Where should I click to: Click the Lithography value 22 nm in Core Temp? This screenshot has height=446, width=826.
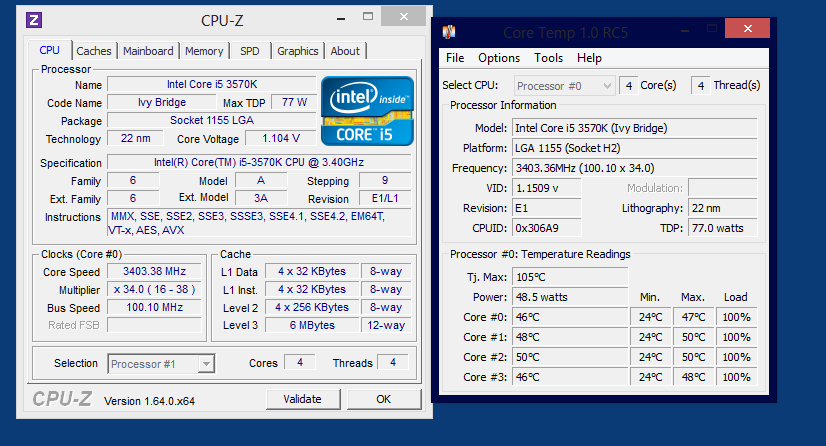pyautogui.click(x=723, y=208)
